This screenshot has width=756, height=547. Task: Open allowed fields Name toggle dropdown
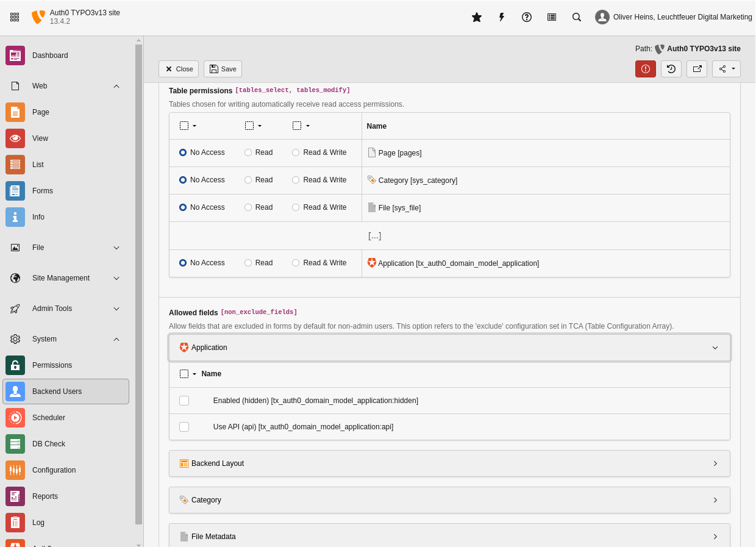pos(188,374)
